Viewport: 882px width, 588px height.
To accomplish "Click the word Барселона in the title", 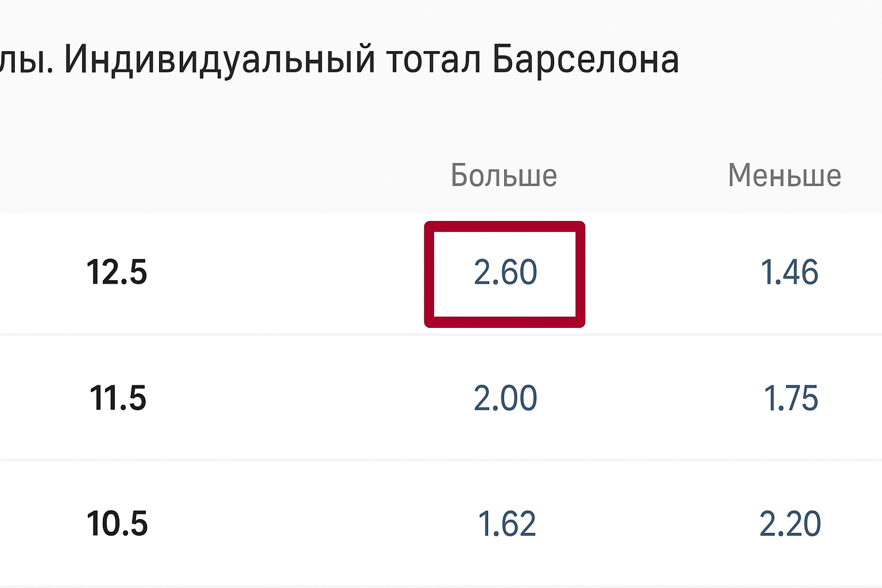I will (586, 60).
